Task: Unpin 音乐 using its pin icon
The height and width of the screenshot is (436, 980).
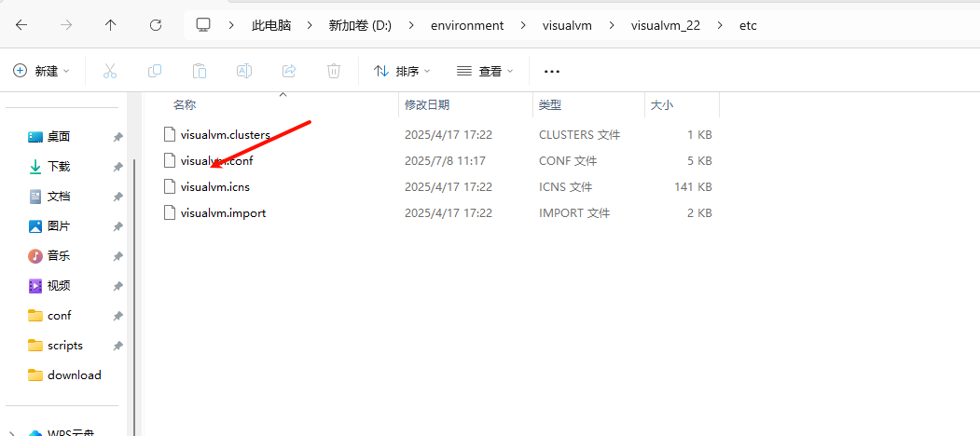Action: click(x=117, y=257)
